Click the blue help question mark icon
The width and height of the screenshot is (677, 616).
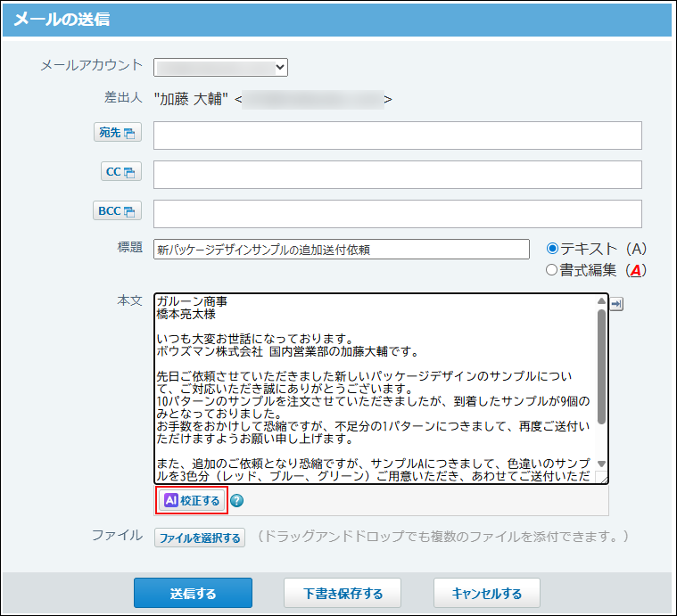pyautogui.click(x=236, y=500)
